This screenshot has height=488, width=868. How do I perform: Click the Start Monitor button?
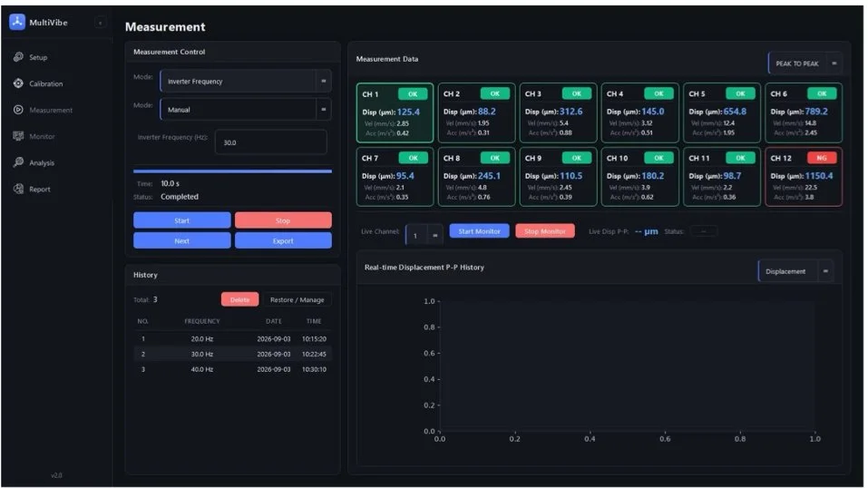pos(480,231)
